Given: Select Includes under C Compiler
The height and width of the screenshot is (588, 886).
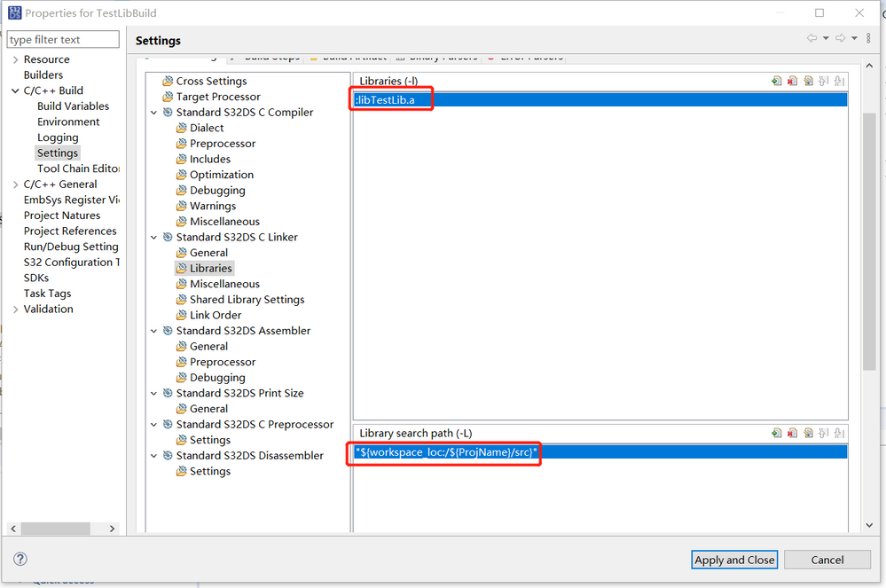Looking at the screenshot, I should (209, 159).
